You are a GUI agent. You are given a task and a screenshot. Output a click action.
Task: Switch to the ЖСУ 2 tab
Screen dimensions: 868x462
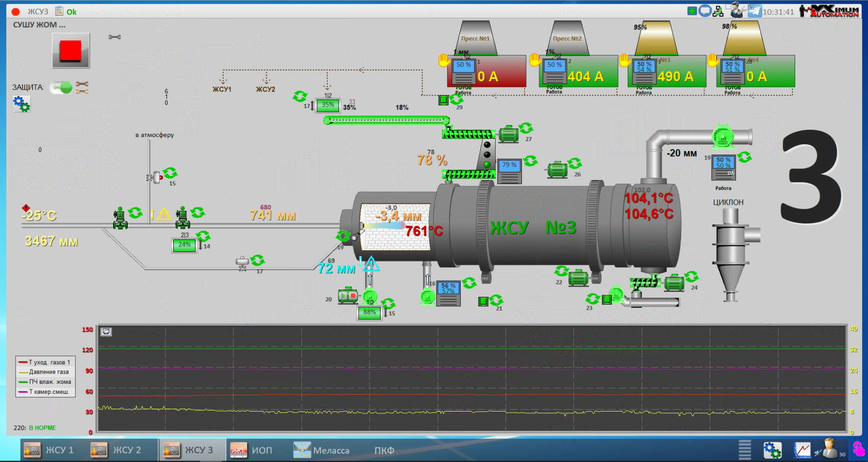click(x=116, y=450)
